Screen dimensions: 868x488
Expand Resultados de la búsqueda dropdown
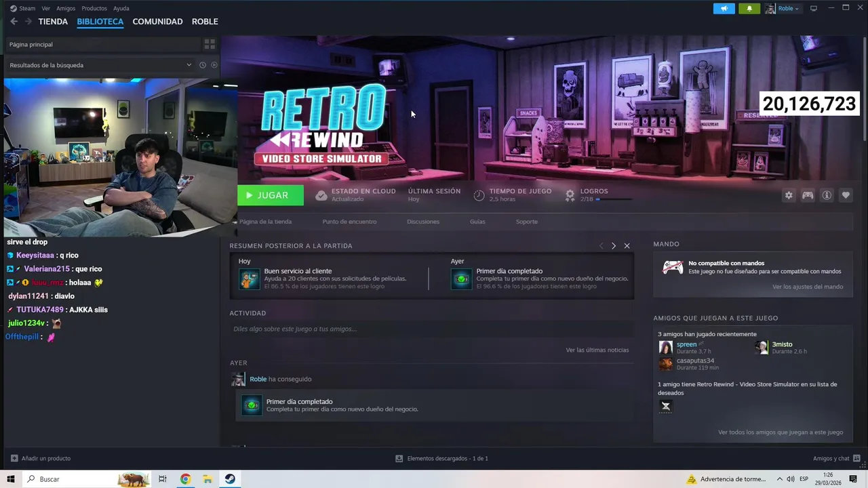point(189,65)
